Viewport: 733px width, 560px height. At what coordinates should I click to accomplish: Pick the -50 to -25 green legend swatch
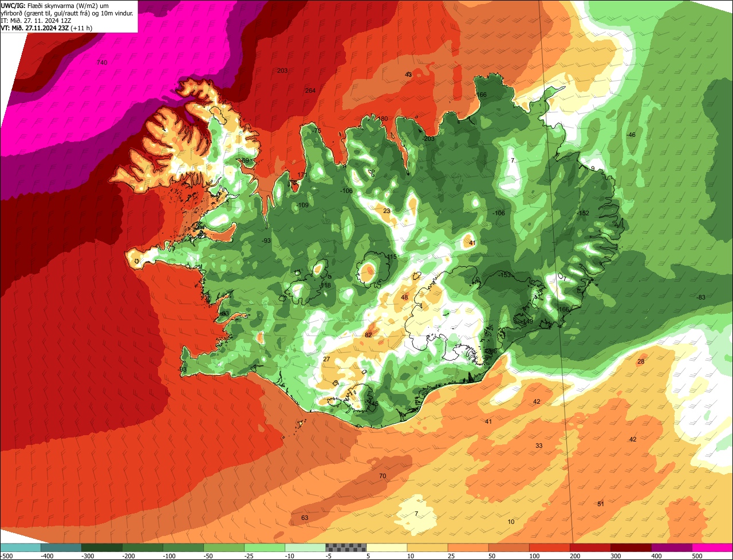[x=224, y=547]
